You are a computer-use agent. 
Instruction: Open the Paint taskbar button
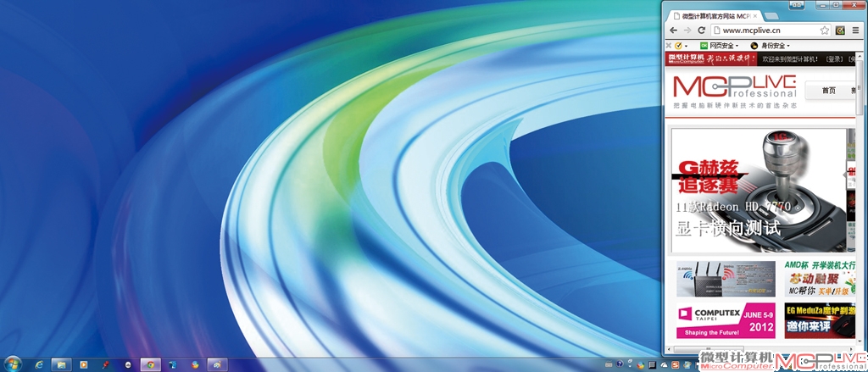click(218, 365)
